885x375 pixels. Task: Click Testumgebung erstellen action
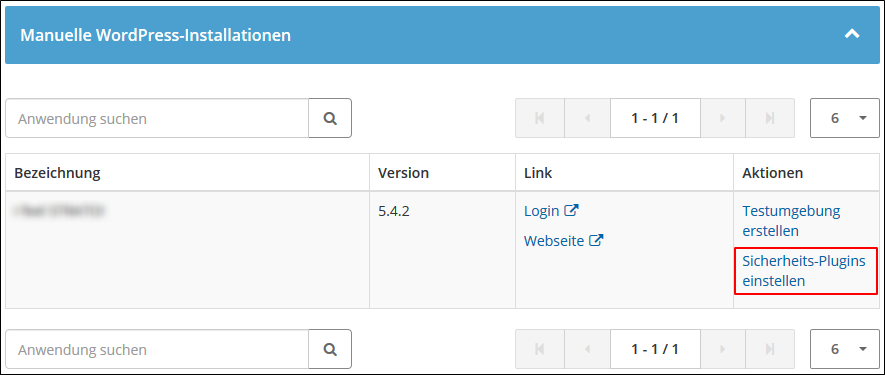pyautogui.click(x=791, y=221)
